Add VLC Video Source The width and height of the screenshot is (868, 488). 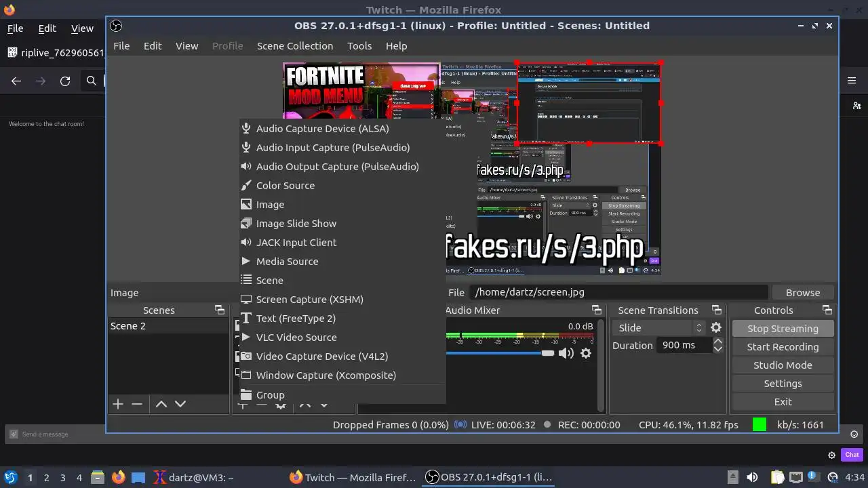coord(342,338)
